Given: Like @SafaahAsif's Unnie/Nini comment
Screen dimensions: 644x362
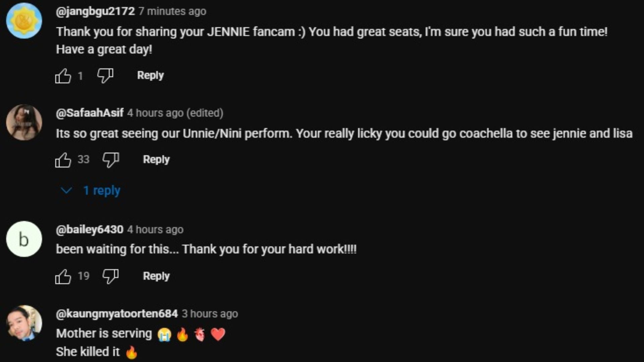Looking at the screenshot, I should (x=63, y=160).
